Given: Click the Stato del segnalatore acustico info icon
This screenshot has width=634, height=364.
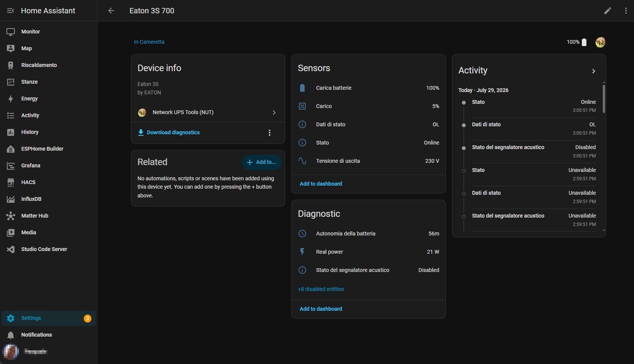Looking at the screenshot, I should tap(302, 270).
